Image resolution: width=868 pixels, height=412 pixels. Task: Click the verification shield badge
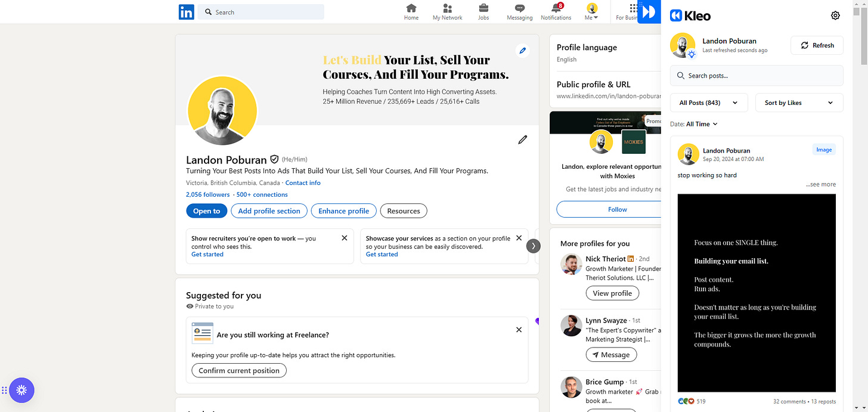pos(274,160)
